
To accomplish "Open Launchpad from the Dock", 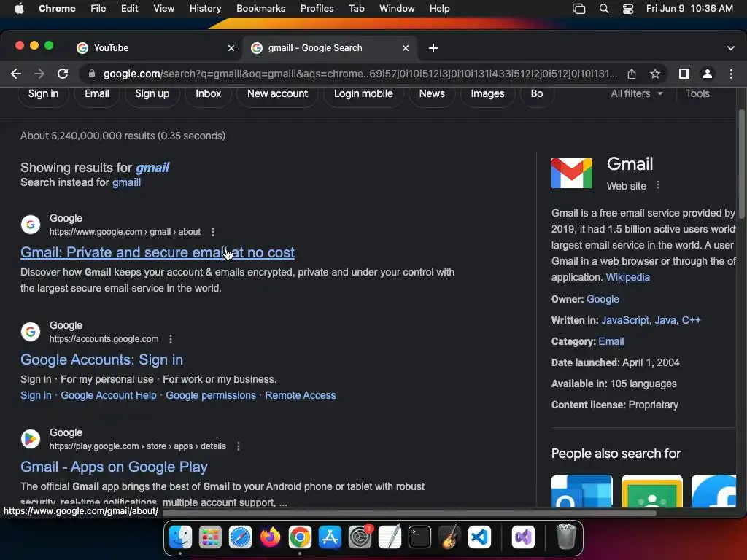I will pos(210,537).
